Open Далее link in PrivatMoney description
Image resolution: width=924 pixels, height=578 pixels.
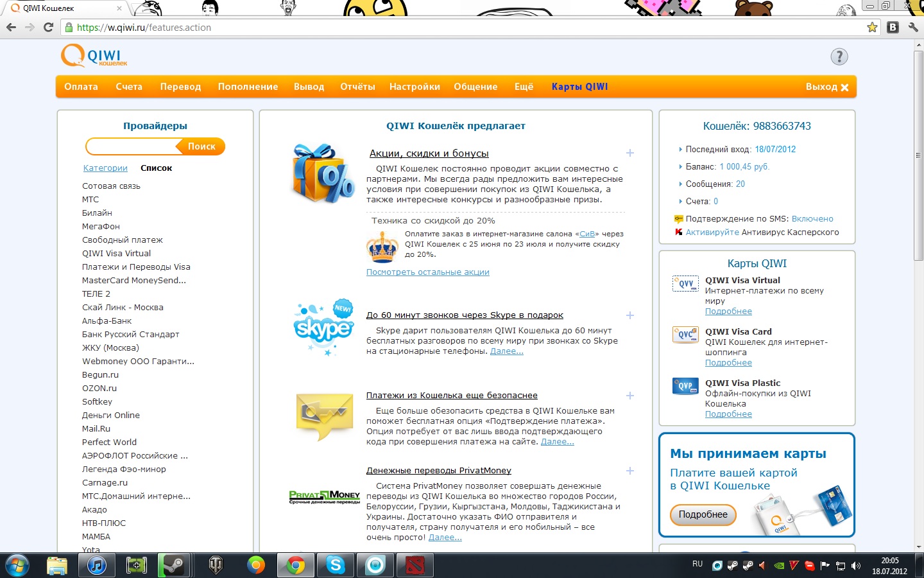(445, 538)
